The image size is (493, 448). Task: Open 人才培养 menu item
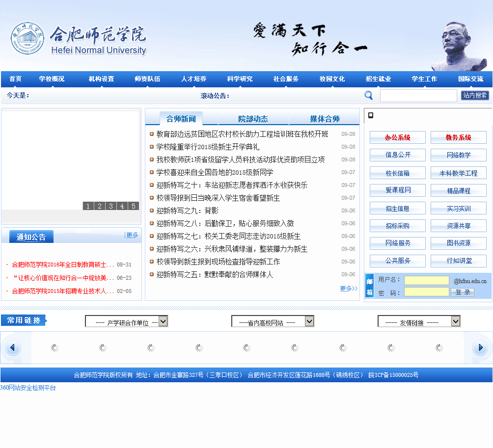(193, 79)
